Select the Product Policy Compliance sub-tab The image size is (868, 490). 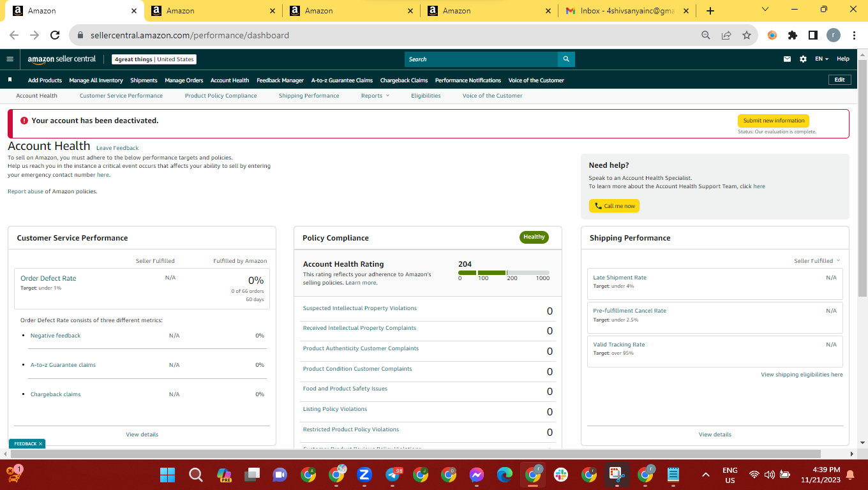tap(221, 96)
